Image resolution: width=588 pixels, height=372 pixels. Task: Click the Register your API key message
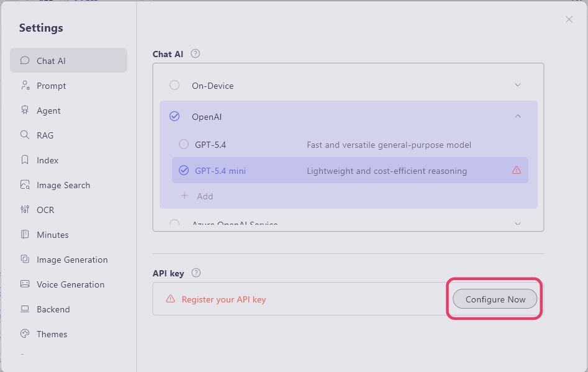click(x=224, y=299)
